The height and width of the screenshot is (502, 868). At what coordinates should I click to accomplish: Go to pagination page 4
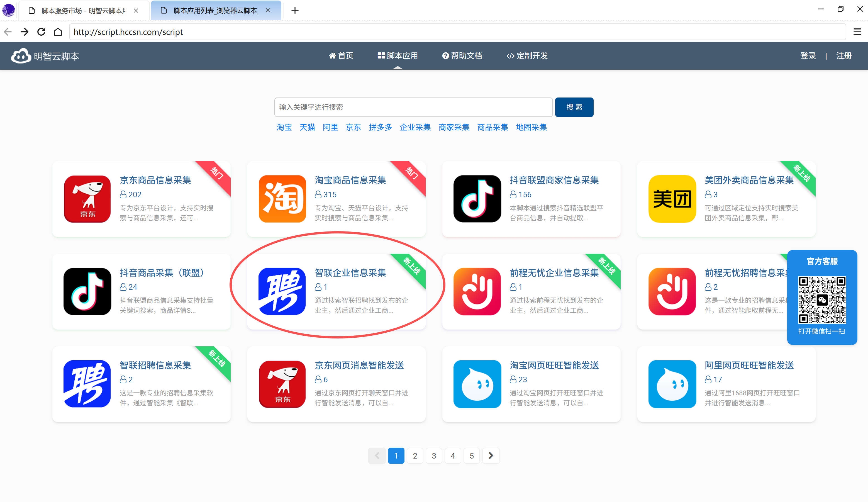coord(453,455)
